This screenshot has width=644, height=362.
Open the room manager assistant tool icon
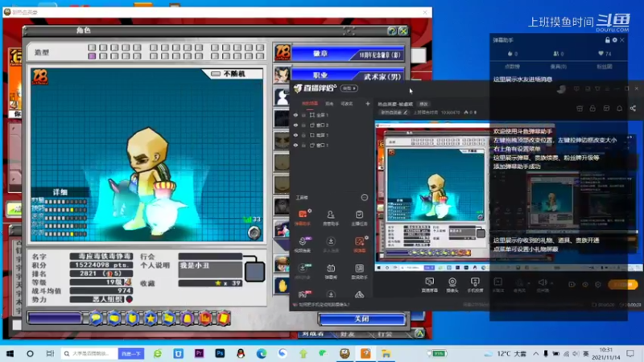(331, 217)
